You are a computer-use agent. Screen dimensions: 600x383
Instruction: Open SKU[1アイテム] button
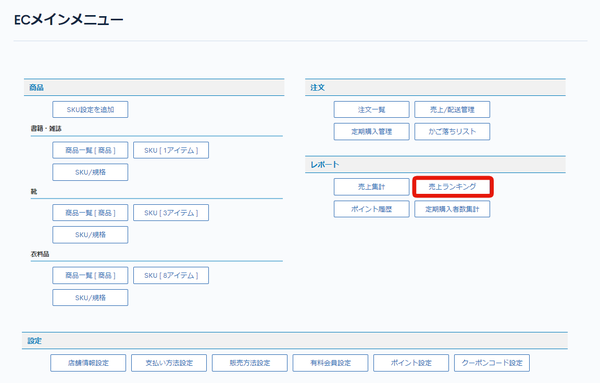(x=171, y=150)
